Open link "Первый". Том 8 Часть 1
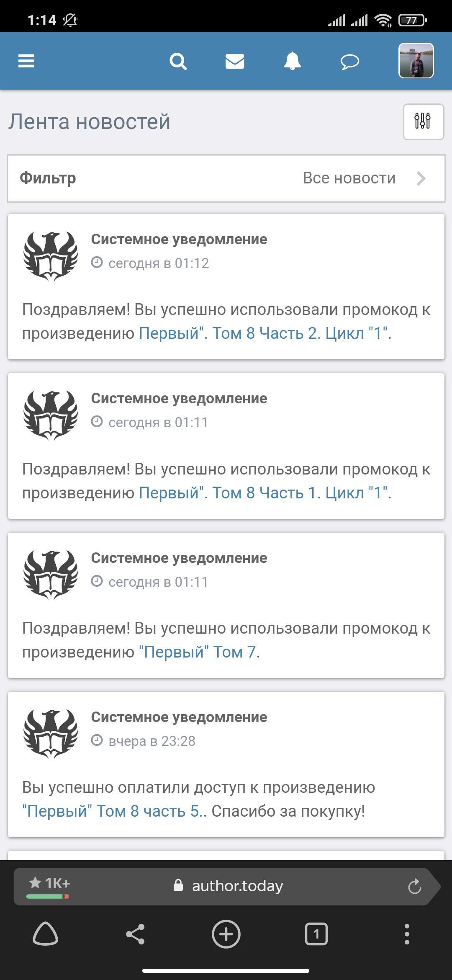This screenshot has width=452, height=980. pyautogui.click(x=265, y=493)
